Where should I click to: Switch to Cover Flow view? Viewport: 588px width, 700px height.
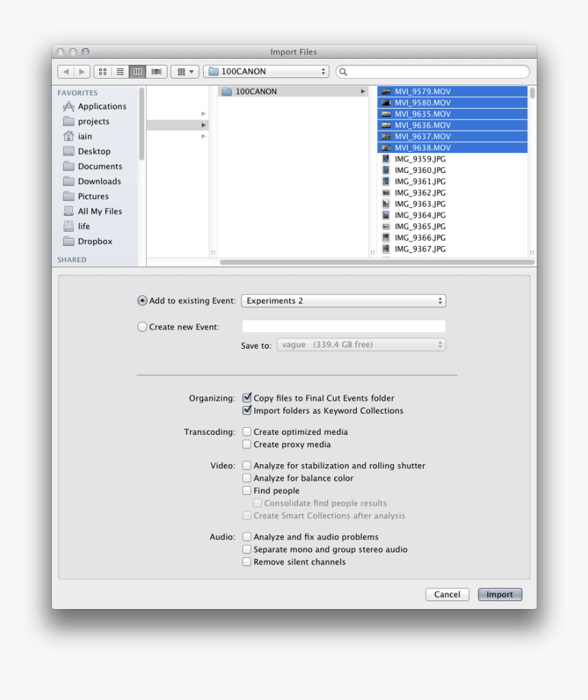click(x=156, y=71)
